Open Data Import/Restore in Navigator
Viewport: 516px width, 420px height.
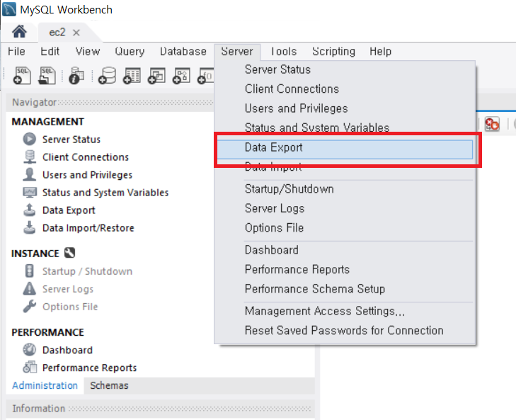click(x=88, y=228)
